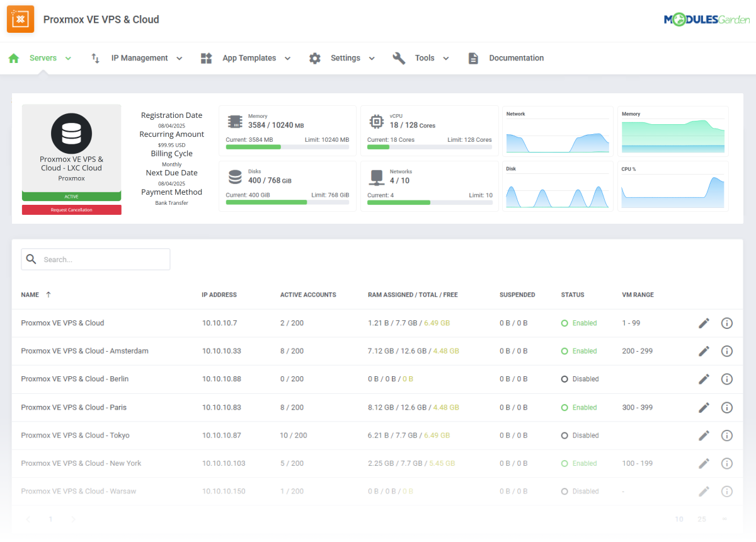Edit the Paris server
Screen dimensions: 756x542
point(704,407)
